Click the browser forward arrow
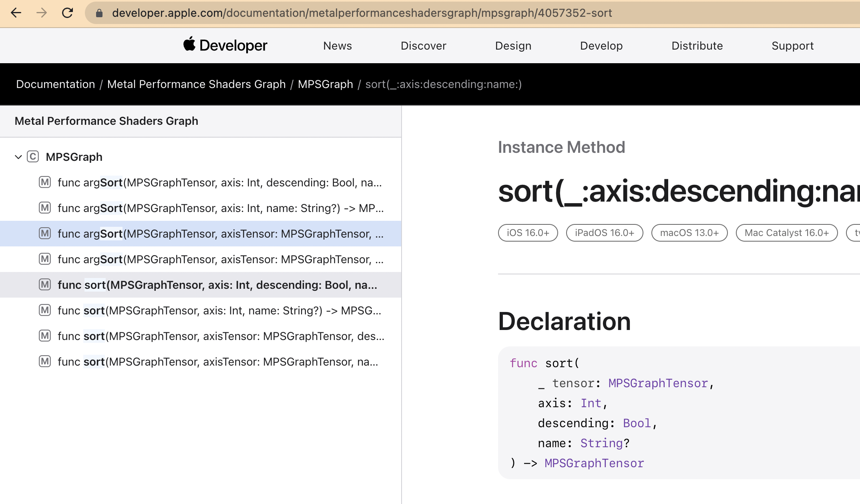The height and width of the screenshot is (504, 860). coord(42,13)
